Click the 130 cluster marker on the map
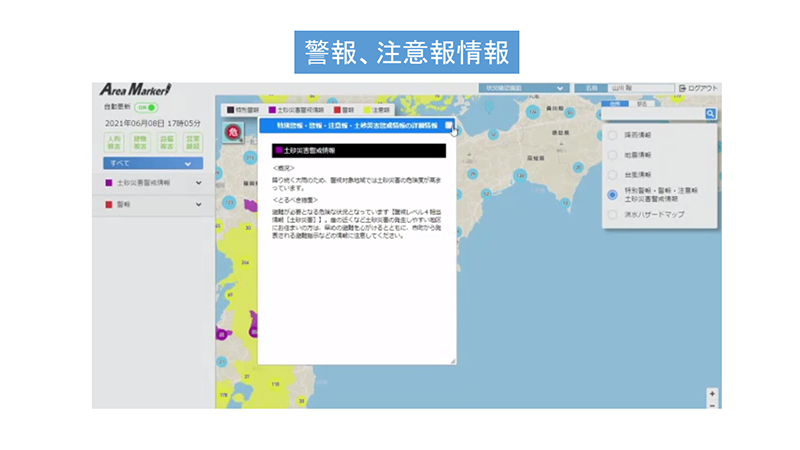 pyautogui.click(x=520, y=176)
